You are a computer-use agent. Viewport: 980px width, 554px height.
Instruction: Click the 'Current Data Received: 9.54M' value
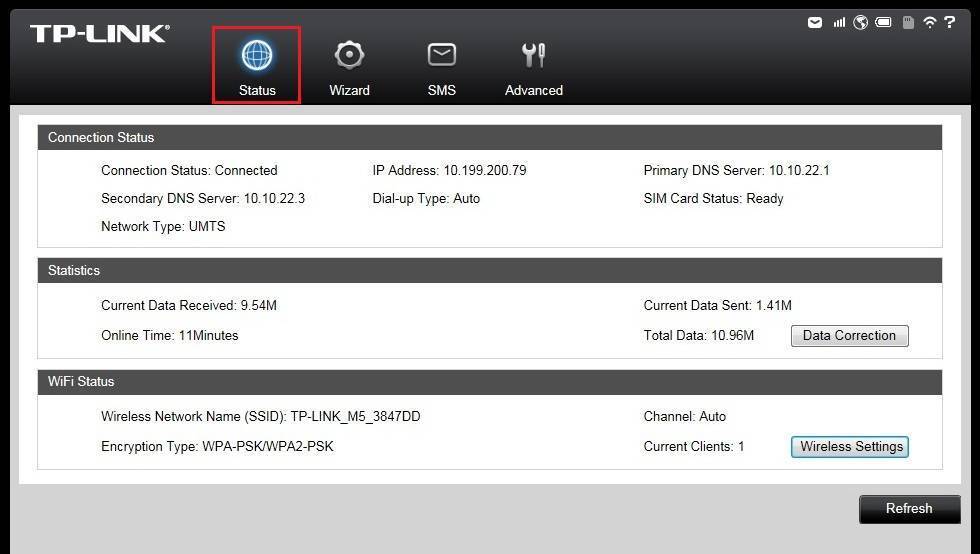pyautogui.click(x=189, y=306)
